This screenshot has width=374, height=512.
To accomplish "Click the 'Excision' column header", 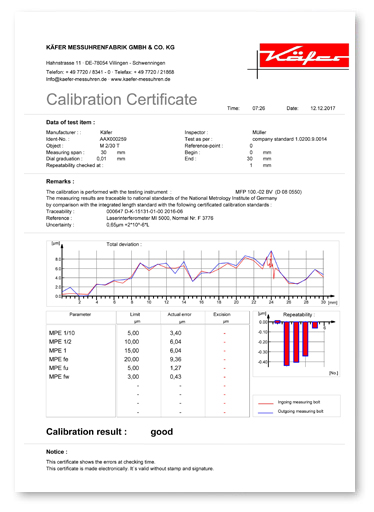I will 222,314.
